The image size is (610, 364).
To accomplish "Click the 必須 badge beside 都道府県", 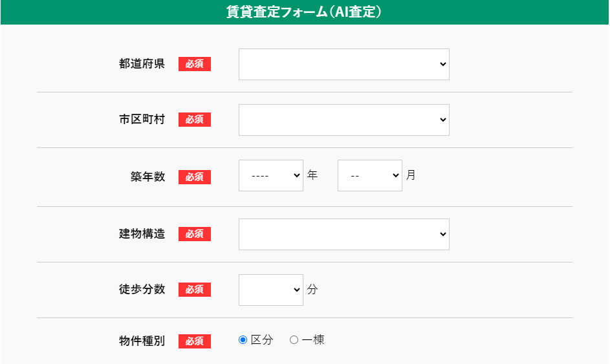I will (195, 64).
